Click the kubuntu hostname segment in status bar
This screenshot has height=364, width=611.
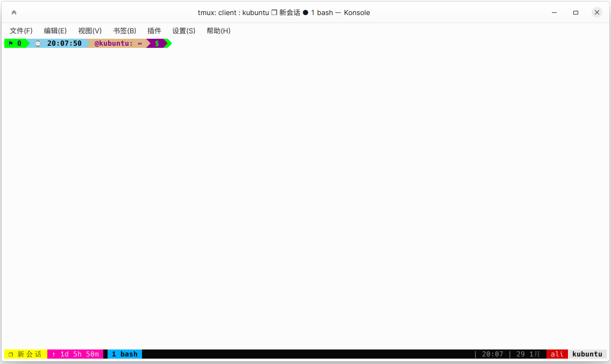(x=587, y=354)
